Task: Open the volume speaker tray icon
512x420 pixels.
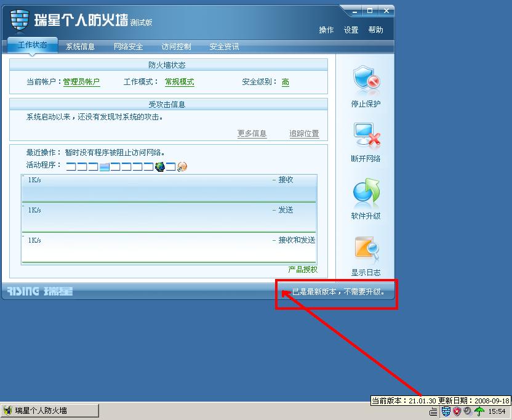Action: click(x=468, y=411)
